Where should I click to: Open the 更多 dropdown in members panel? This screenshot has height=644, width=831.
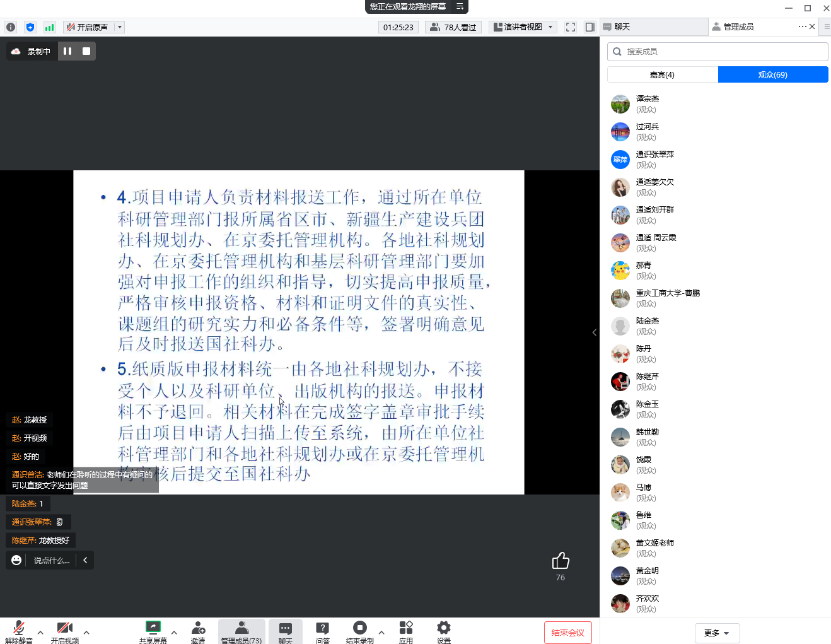[717, 633]
